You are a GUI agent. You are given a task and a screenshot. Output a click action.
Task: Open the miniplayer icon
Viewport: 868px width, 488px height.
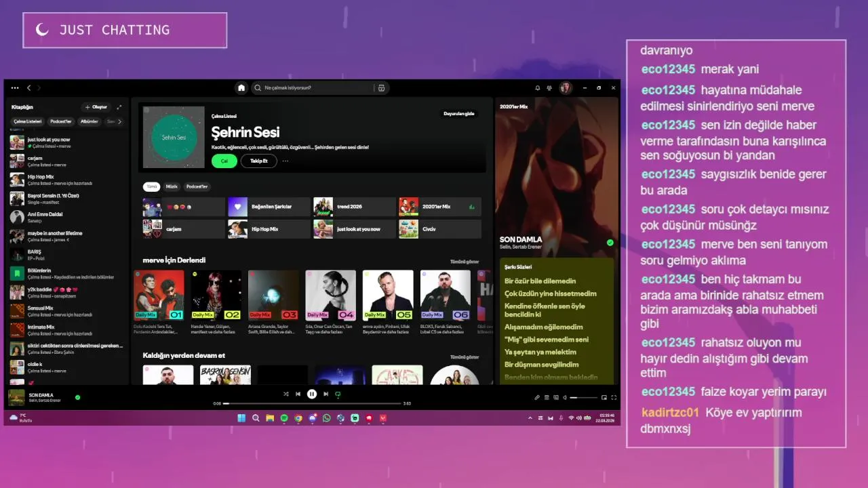[x=604, y=398]
